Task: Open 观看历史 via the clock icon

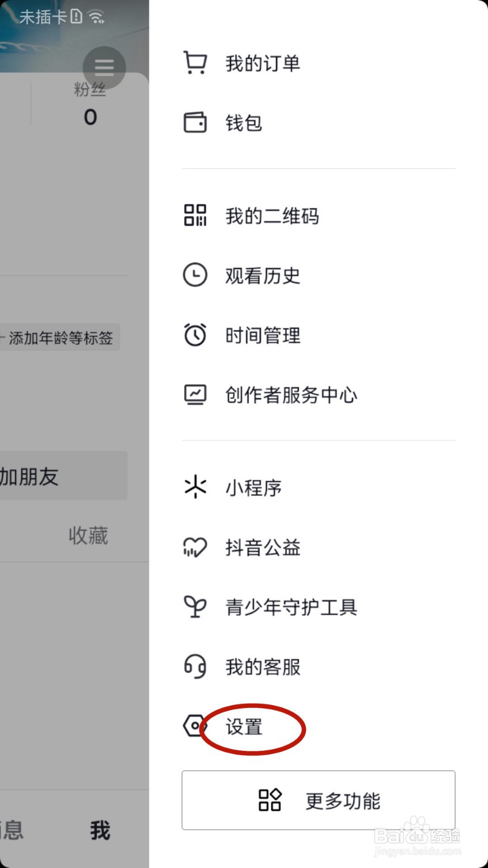Action: [x=195, y=275]
